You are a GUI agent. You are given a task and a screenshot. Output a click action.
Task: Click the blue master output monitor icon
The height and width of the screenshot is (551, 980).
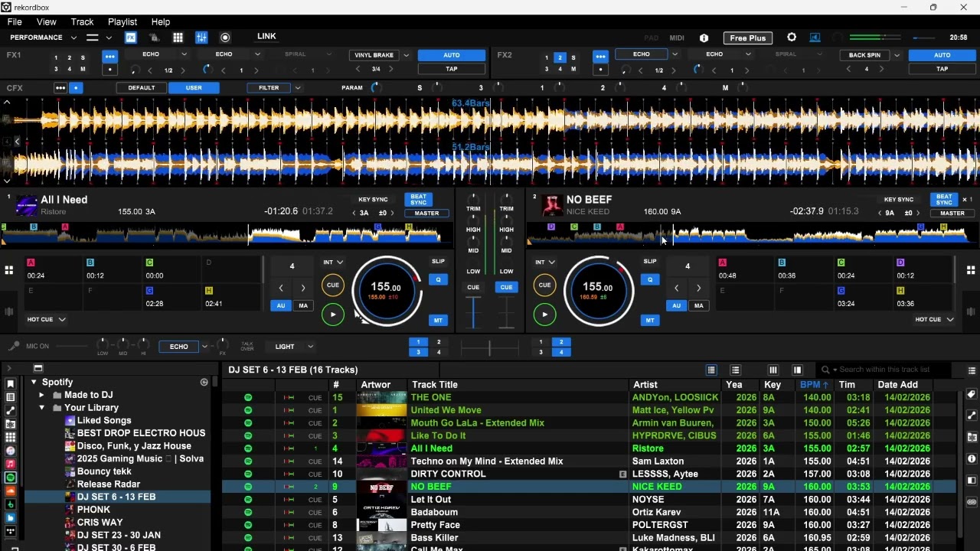[x=815, y=37]
